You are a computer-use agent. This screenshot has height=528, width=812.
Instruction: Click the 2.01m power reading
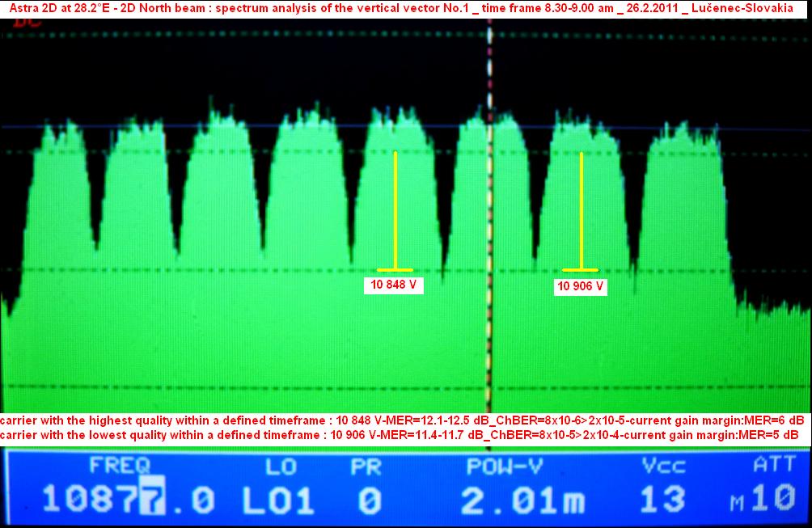click(x=523, y=501)
